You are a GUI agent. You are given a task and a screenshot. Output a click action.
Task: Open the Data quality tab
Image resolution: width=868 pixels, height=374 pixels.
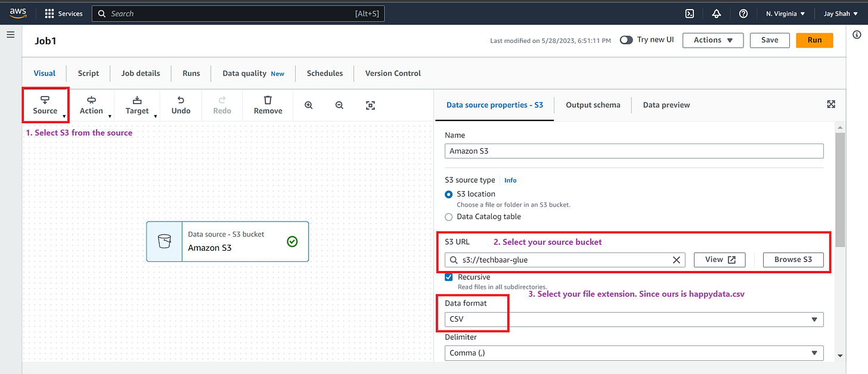coord(253,73)
